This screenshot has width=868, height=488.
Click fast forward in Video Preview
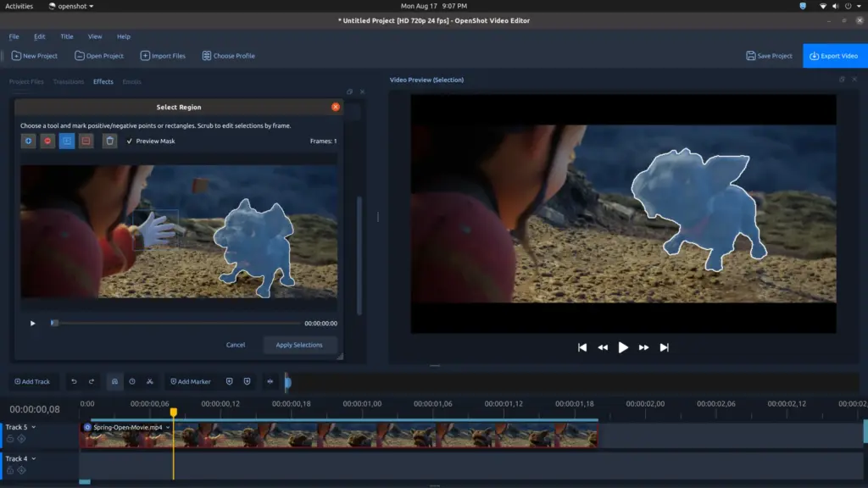point(644,347)
